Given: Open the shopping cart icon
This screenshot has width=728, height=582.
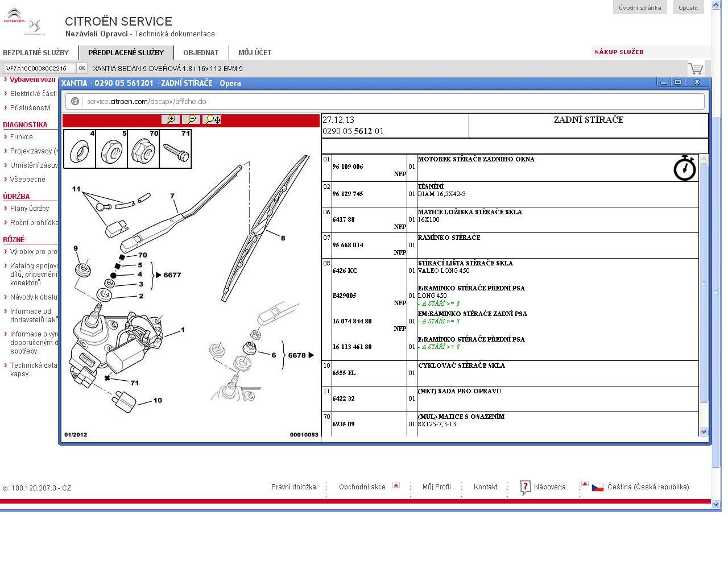Looking at the screenshot, I should [695, 69].
